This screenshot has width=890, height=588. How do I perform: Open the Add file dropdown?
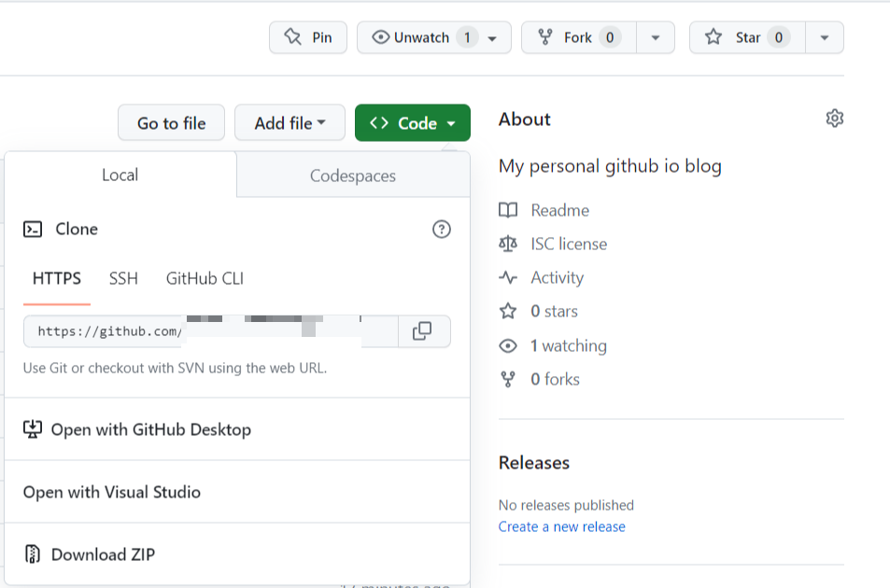pyautogui.click(x=290, y=122)
